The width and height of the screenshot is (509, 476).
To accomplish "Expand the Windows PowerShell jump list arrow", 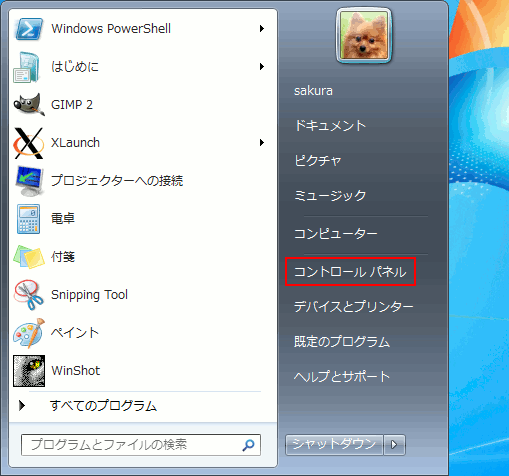I will (x=262, y=29).
